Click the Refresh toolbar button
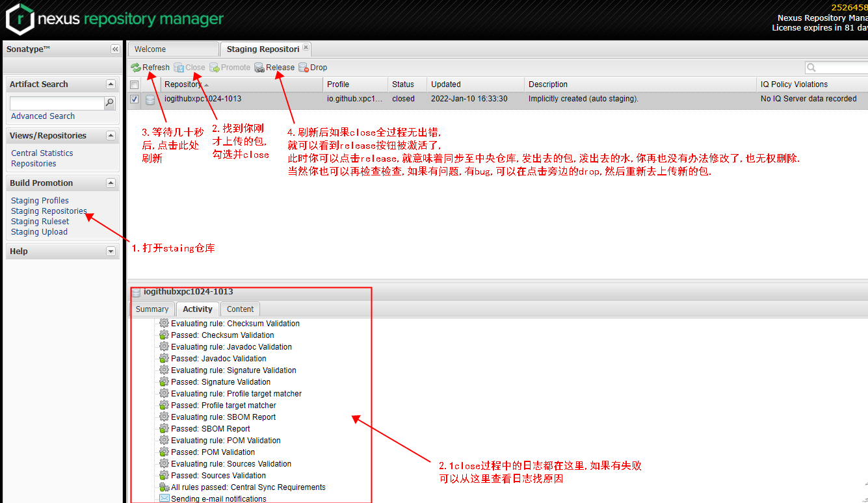The height and width of the screenshot is (503, 868). tap(150, 68)
